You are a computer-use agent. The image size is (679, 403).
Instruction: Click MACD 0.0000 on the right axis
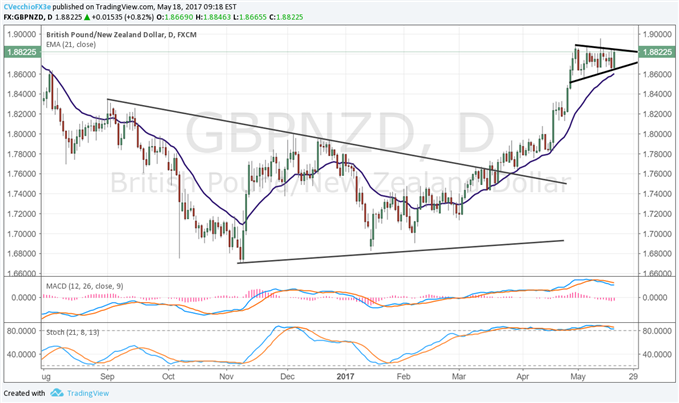pyautogui.click(x=655, y=297)
